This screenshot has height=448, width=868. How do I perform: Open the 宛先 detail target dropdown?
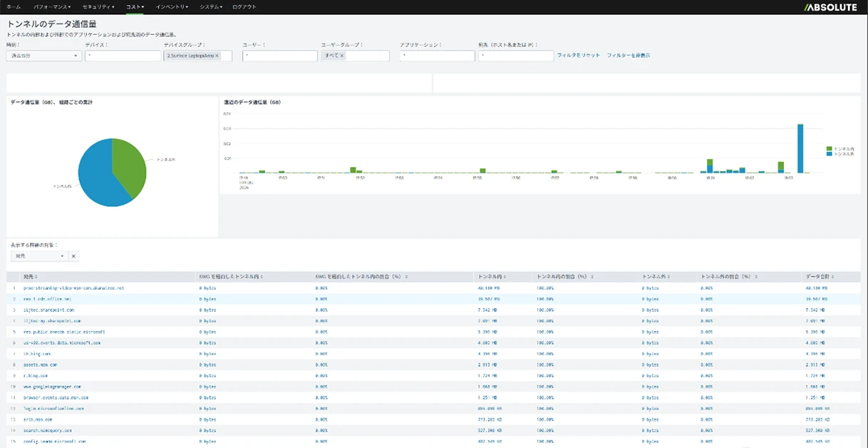tap(38, 256)
